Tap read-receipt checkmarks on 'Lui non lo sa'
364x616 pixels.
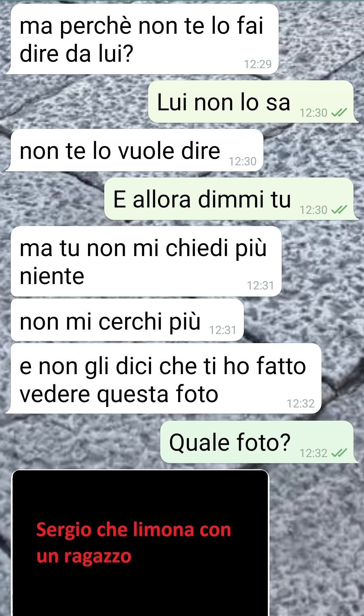pyautogui.click(x=339, y=113)
